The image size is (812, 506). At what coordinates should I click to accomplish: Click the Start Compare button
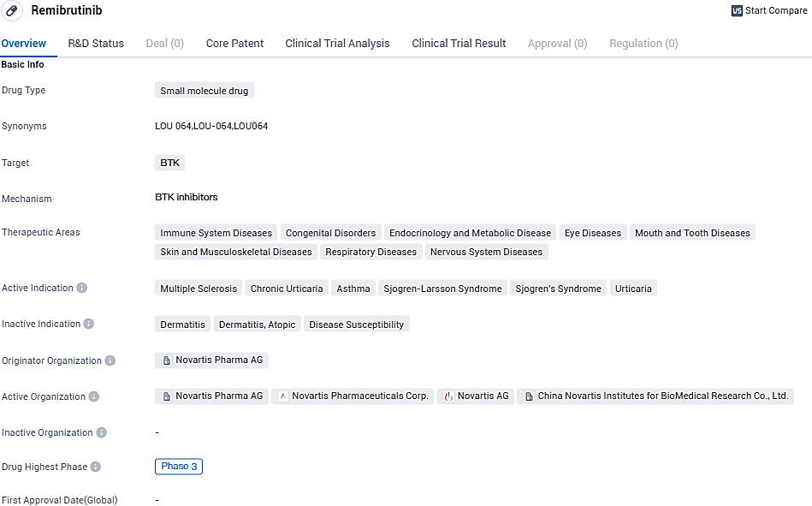[775, 11]
